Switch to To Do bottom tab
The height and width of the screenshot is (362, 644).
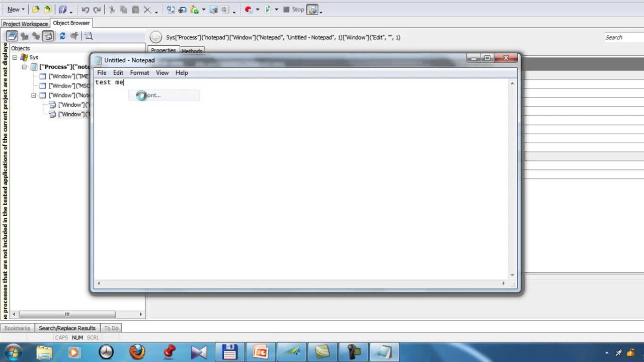[x=111, y=328]
